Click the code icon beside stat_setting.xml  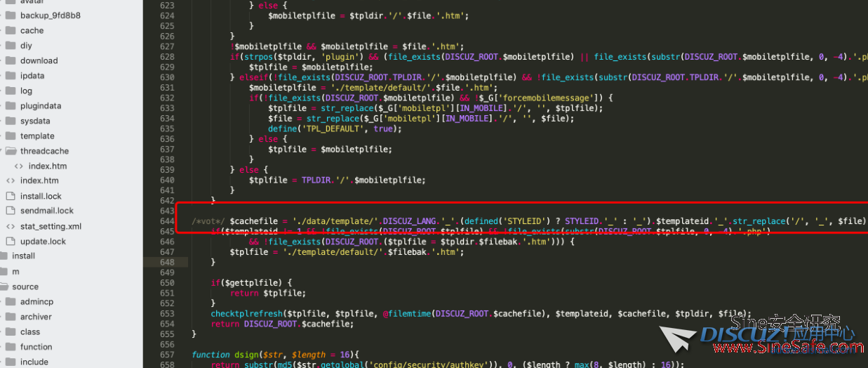pos(10,226)
